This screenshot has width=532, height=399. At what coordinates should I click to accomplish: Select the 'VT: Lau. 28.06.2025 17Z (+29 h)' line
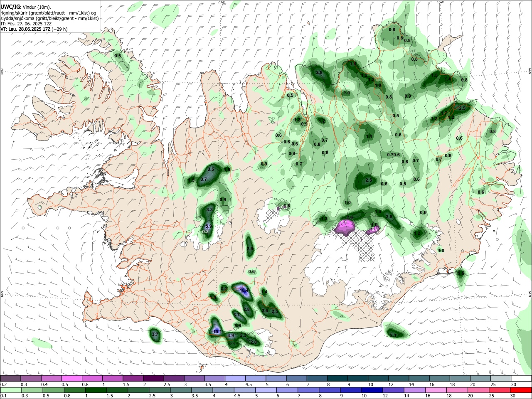tap(34, 29)
